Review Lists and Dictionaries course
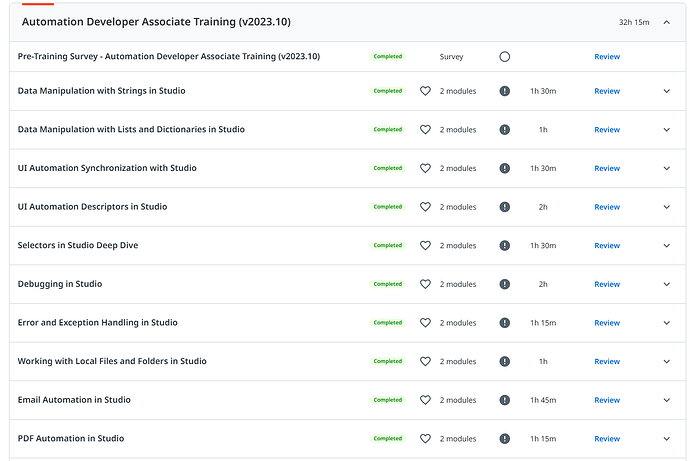This screenshot has height=461, width=690. 607,130
